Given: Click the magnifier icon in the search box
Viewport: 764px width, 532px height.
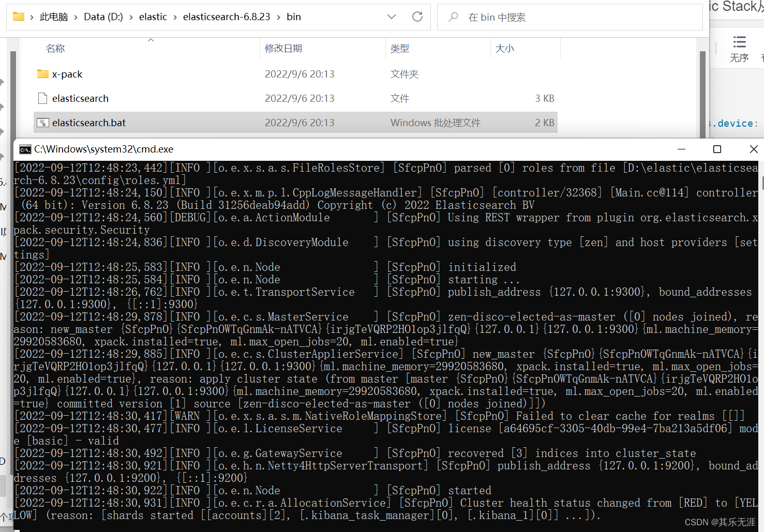Looking at the screenshot, I should [453, 18].
